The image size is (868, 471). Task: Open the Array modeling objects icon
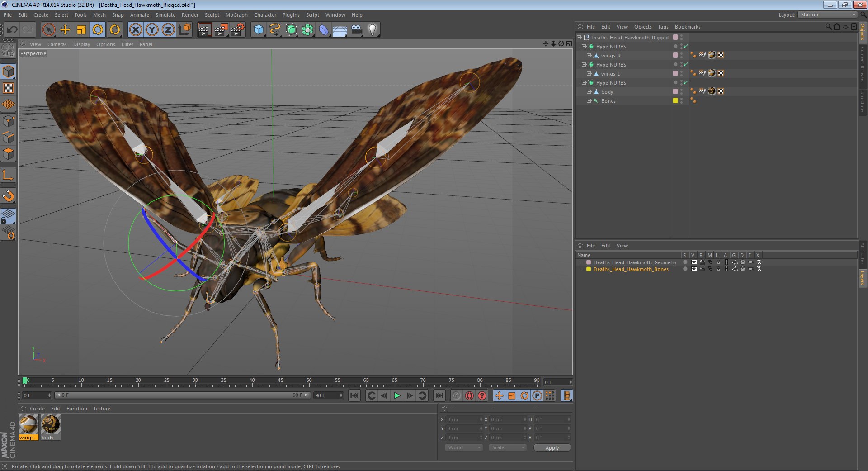(x=307, y=30)
